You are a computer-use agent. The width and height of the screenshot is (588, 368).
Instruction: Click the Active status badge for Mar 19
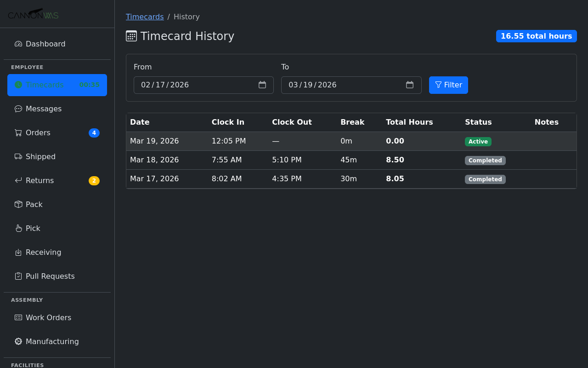click(x=478, y=142)
